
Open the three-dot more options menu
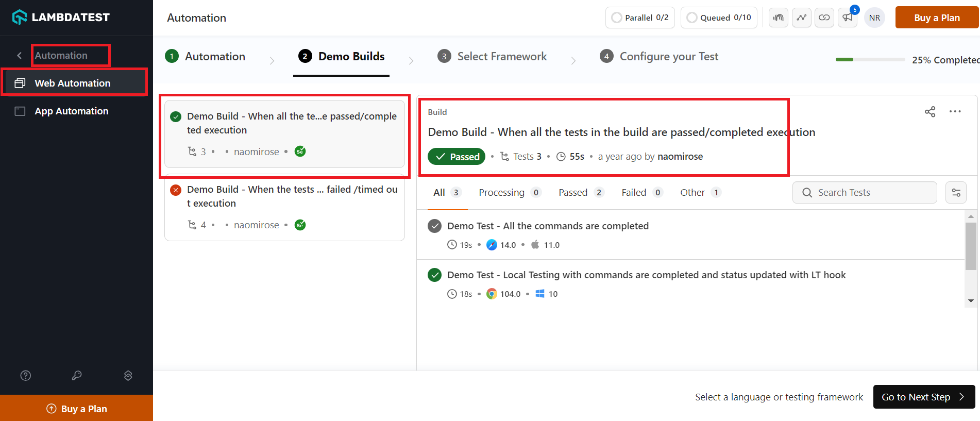[955, 112]
